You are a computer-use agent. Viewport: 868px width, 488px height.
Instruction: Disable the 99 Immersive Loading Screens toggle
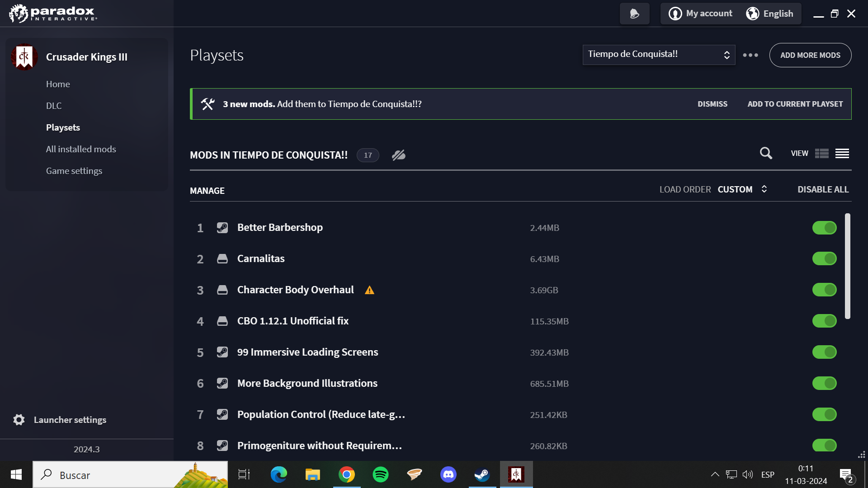[825, 352]
